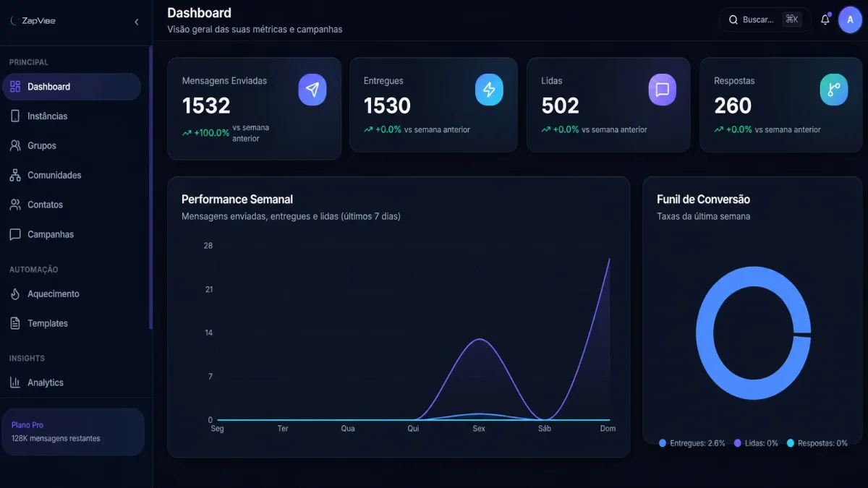Click the Grupos people icon

point(15,146)
